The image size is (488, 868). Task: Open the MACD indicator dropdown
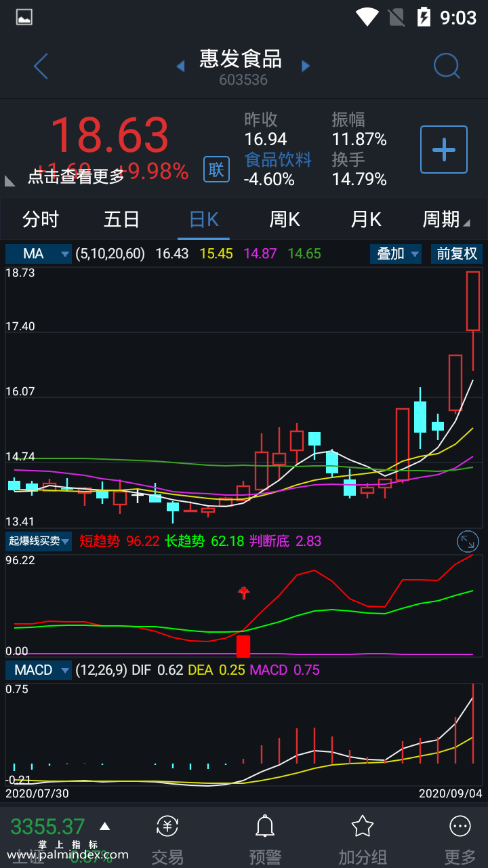(39, 670)
